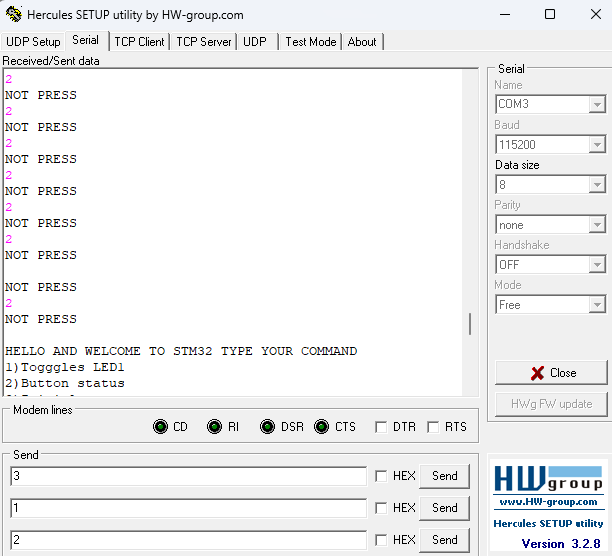Image resolution: width=612 pixels, height=556 pixels.
Task: Click the CTS modem line indicator
Action: click(x=321, y=426)
